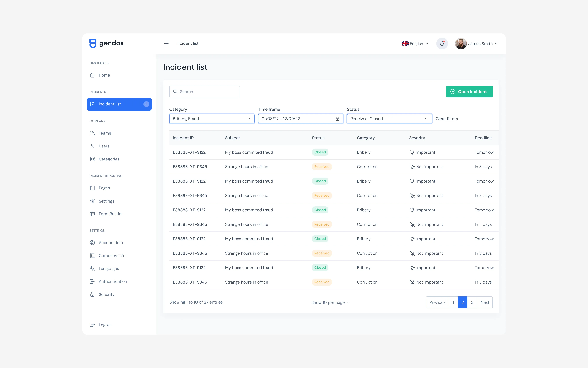Image resolution: width=588 pixels, height=368 pixels.
Task: Toggle the hamburger menu icon
Action: (166, 44)
